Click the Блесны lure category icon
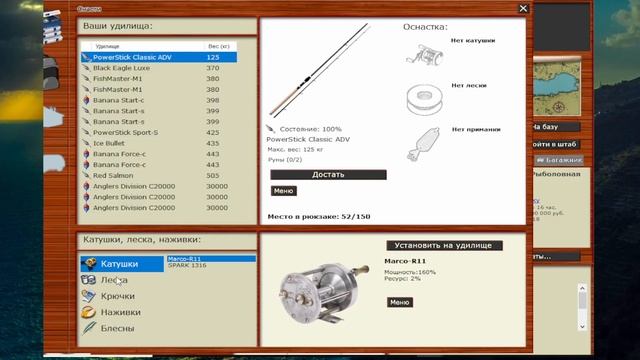Screen dimensions: 640x360 [88, 328]
